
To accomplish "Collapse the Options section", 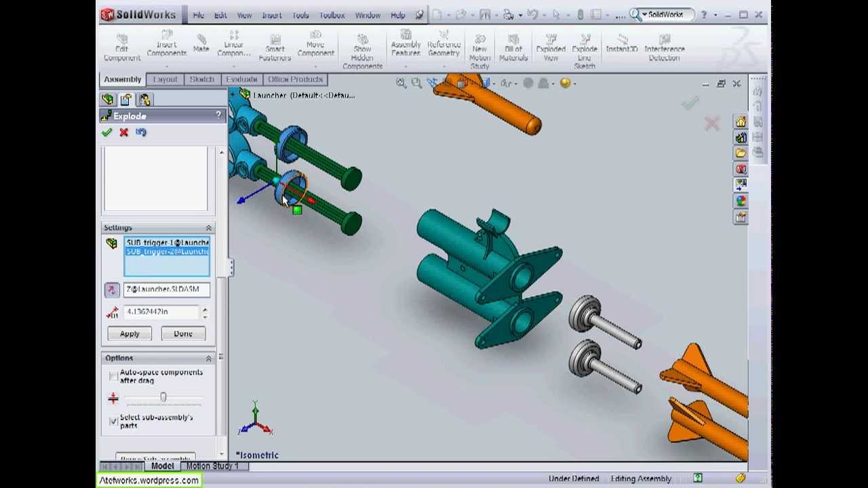I will pos(209,358).
